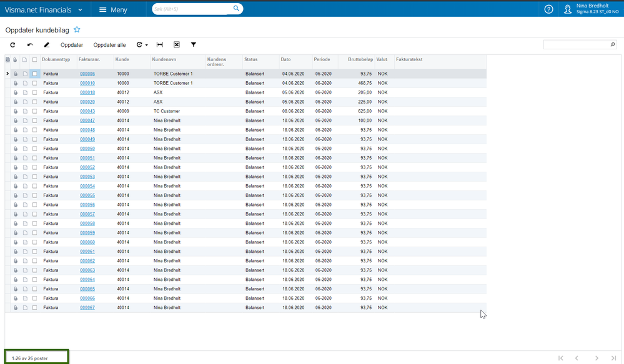
Task: Go to previous page of grid
Action: click(577, 358)
